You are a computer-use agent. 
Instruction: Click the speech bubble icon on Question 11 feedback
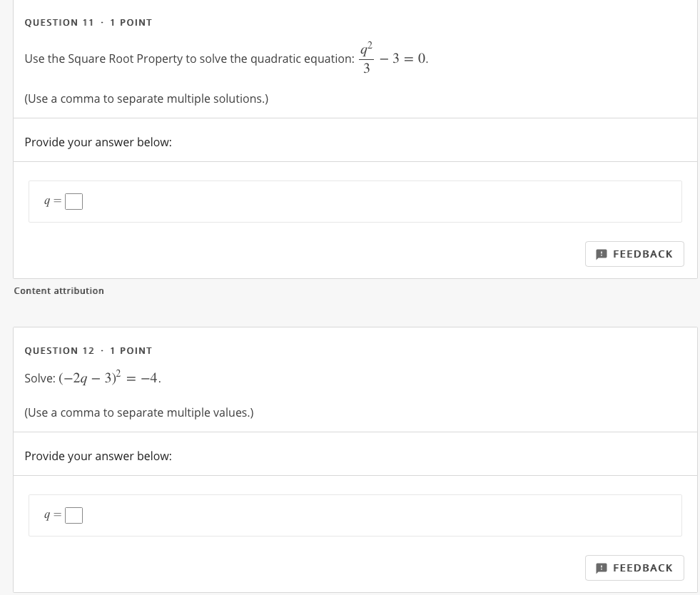tap(602, 254)
